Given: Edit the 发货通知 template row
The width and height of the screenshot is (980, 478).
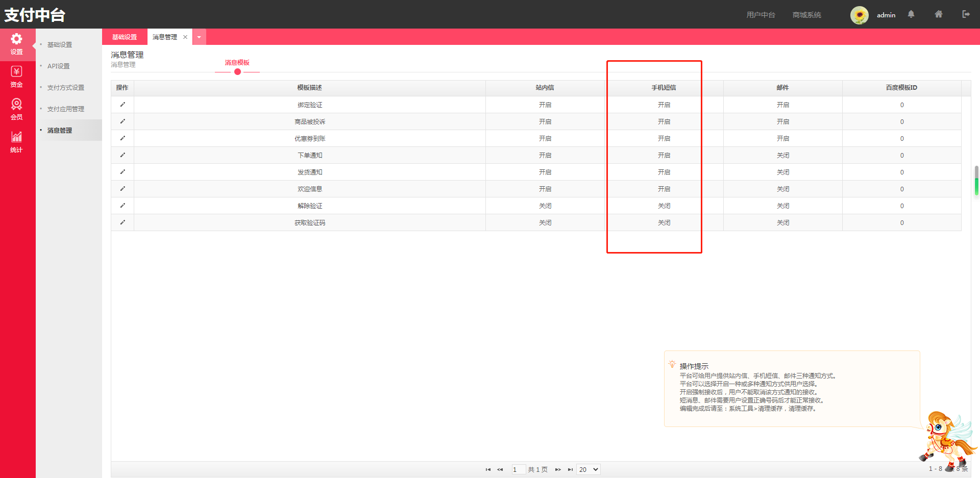Looking at the screenshot, I should coord(122,172).
